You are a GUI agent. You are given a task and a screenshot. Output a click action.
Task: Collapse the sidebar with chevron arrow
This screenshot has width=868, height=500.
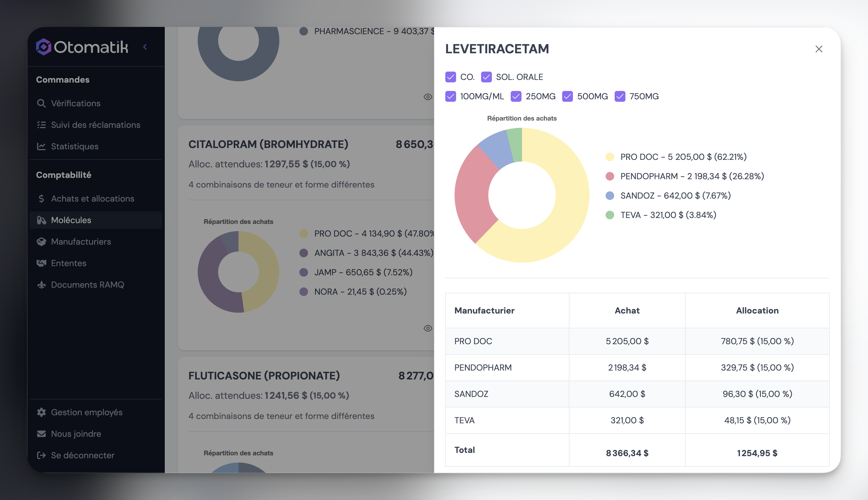click(145, 47)
